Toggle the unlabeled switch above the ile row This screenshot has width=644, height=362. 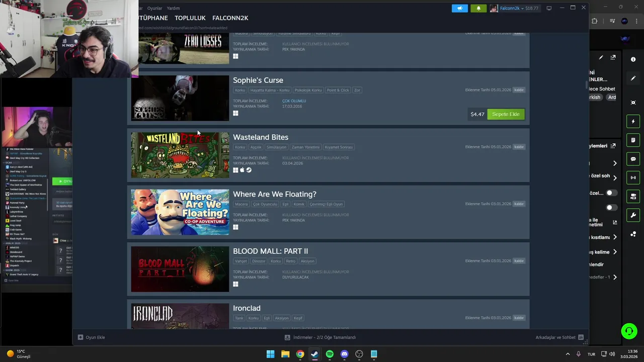click(611, 207)
